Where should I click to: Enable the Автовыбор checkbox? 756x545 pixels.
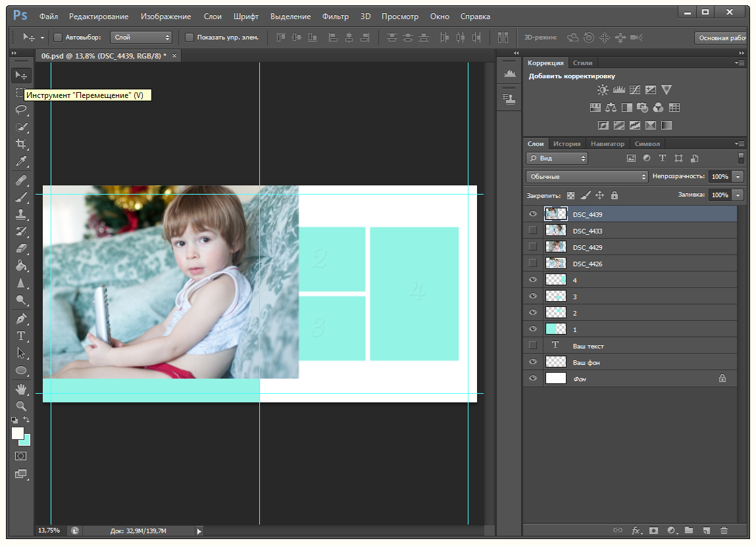(57, 37)
